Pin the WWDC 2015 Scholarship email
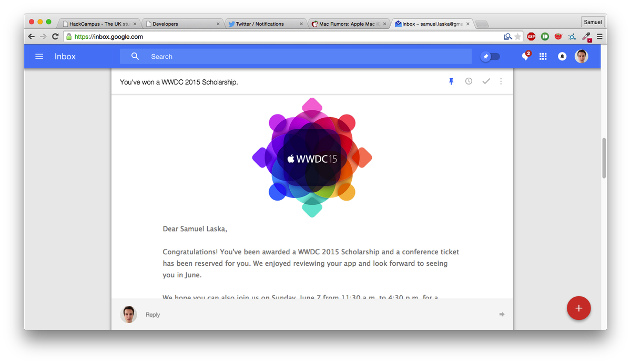This screenshot has height=364, width=631. (451, 81)
